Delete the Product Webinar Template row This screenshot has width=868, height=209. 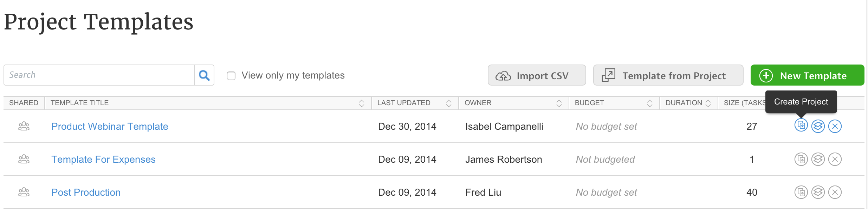835,126
